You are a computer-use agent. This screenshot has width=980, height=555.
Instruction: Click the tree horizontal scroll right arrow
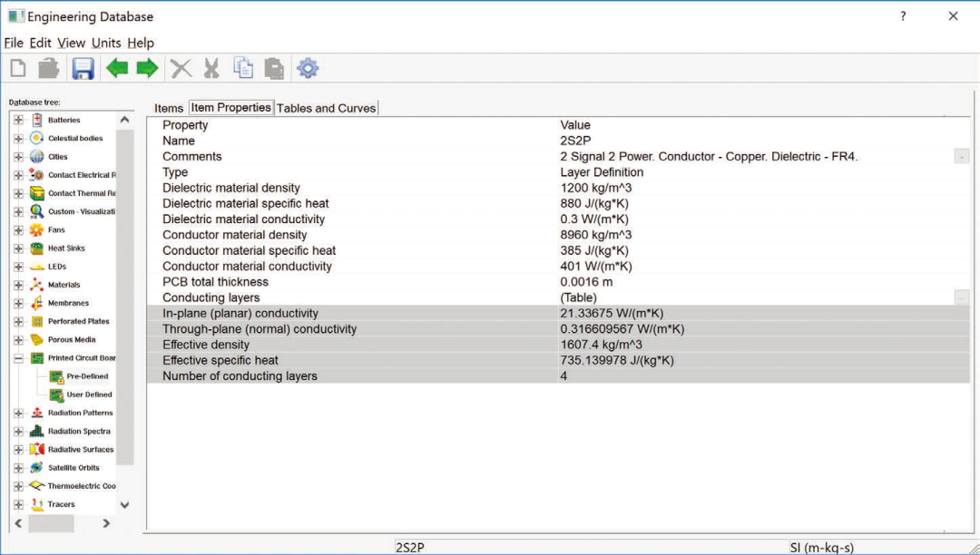106,523
